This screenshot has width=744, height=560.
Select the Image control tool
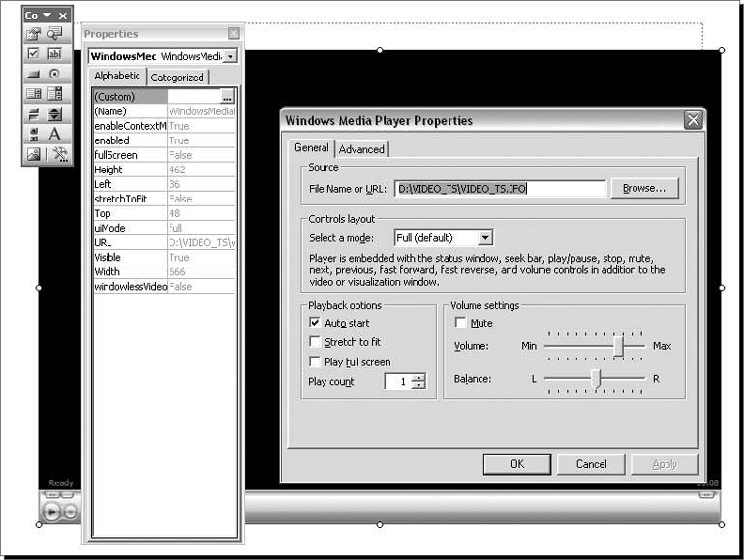point(34,154)
